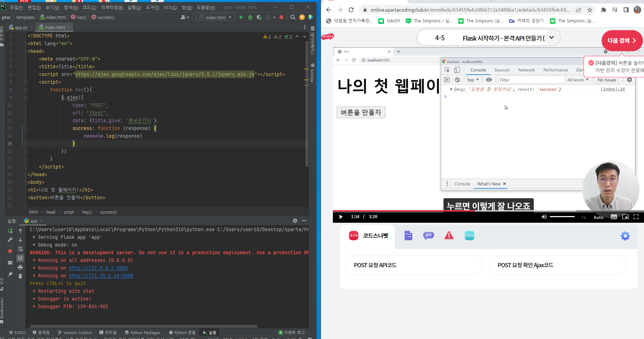Screen dimensions: 644x339
Task: Stop the running process in the PyCharm toolbar
Action: 281,17
